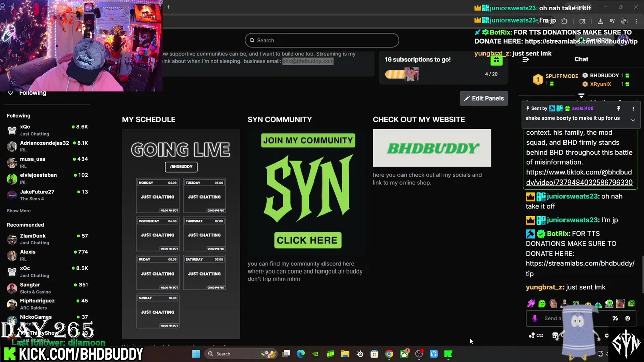Open File Explorer from taskbar
Viewport: 644px width, 362px height.
click(x=345, y=354)
